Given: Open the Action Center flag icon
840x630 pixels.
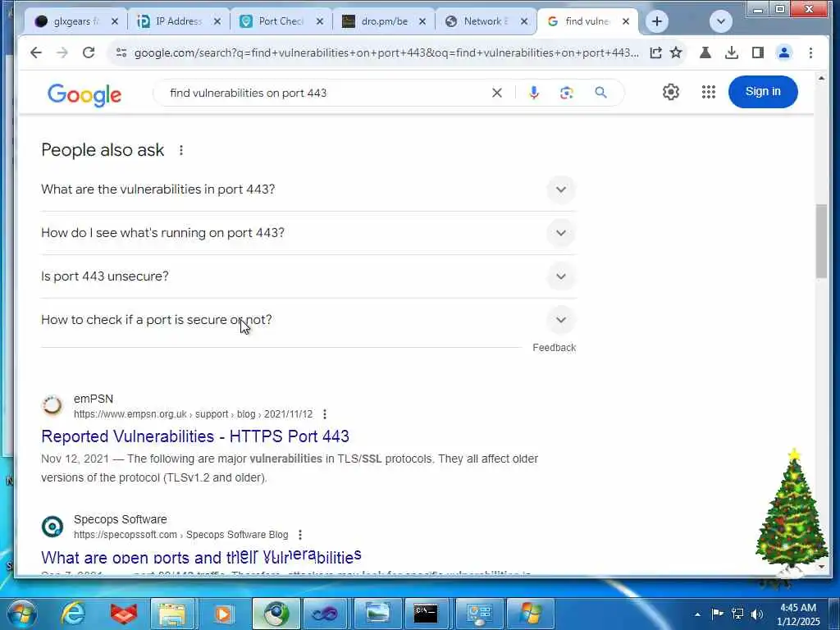Looking at the screenshot, I should click(717, 614).
